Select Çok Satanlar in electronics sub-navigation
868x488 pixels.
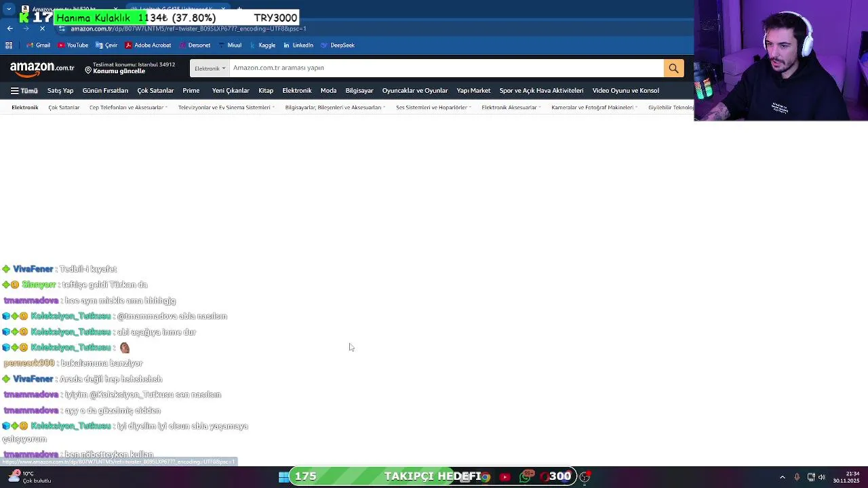point(64,108)
